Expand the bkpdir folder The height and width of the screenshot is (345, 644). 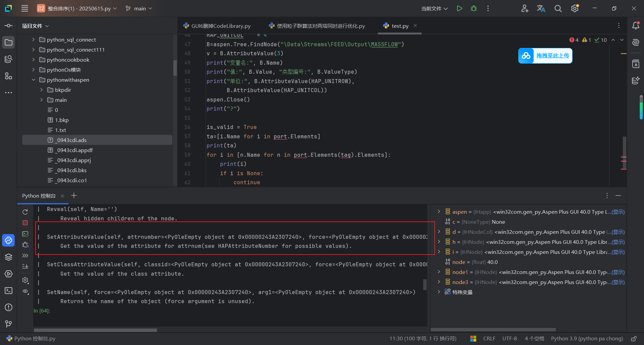(x=42, y=90)
